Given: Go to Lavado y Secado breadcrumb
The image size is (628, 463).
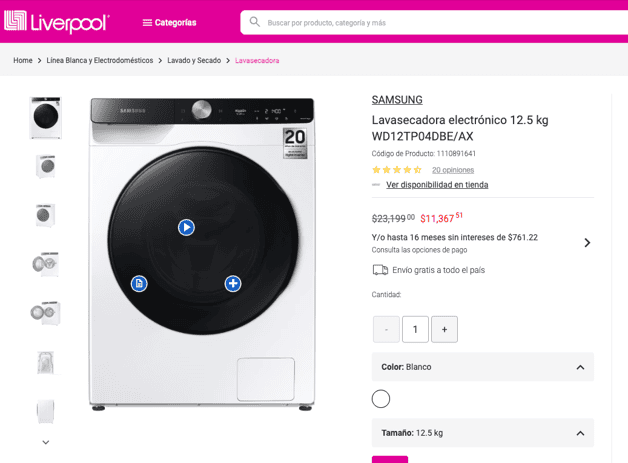Looking at the screenshot, I should 194,61.
